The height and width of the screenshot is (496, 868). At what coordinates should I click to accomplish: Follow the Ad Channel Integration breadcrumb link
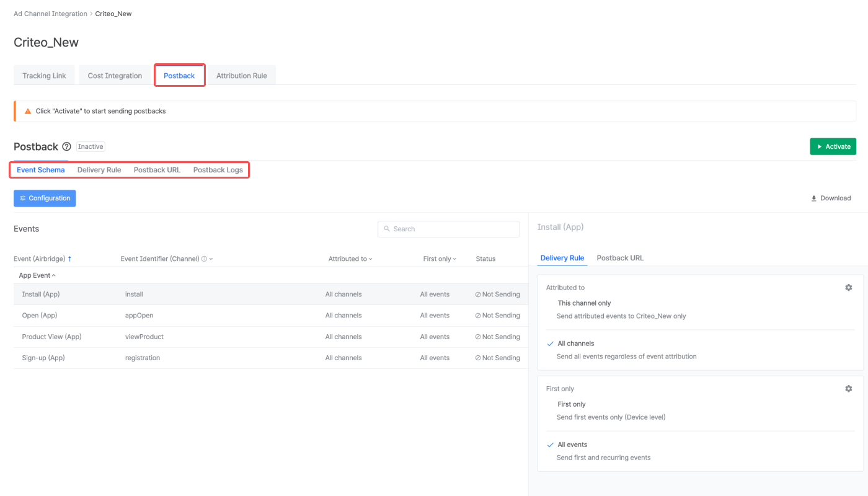point(51,14)
